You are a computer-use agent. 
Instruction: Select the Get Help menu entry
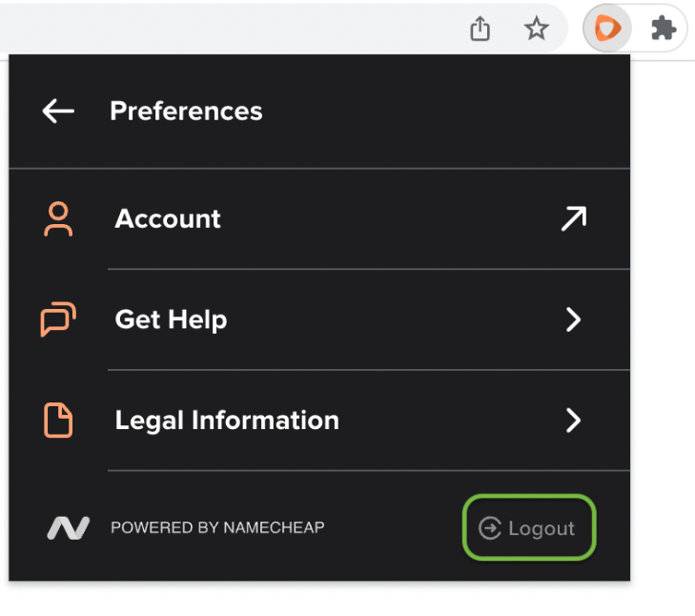pos(319,319)
